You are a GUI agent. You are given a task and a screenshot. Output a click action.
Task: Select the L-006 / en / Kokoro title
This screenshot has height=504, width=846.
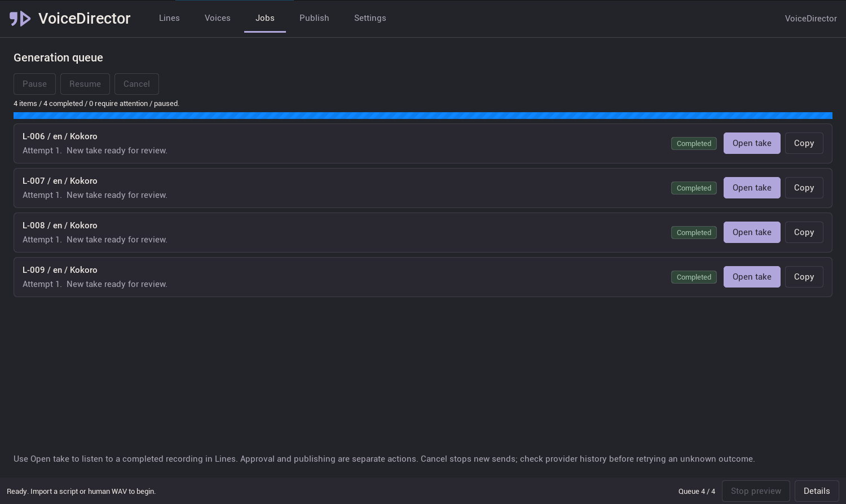60,136
